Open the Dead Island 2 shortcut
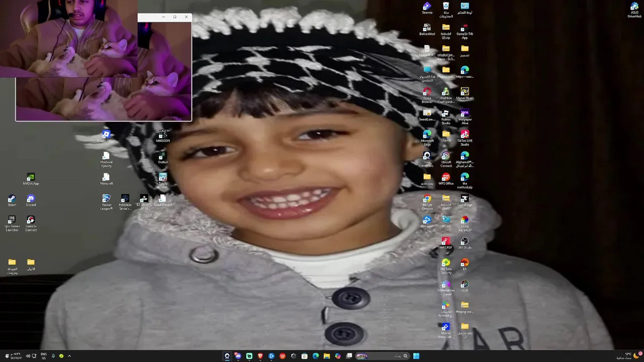Viewport: 644px width, 362px height. [163, 201]
